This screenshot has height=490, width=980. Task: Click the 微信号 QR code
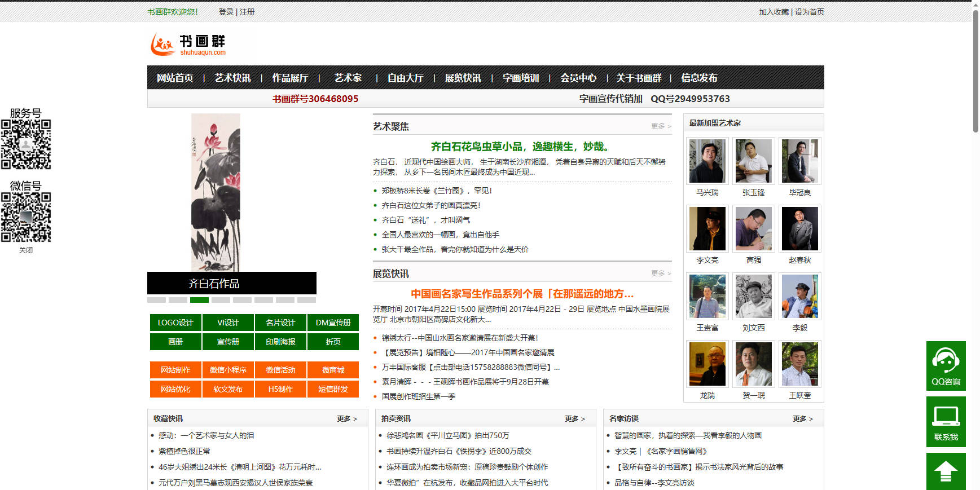coord(26,217)
